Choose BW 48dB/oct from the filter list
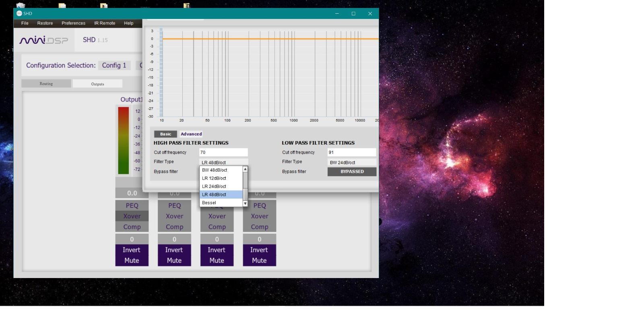This screenshot has height=328, width=644. click(x=221, y=170)
